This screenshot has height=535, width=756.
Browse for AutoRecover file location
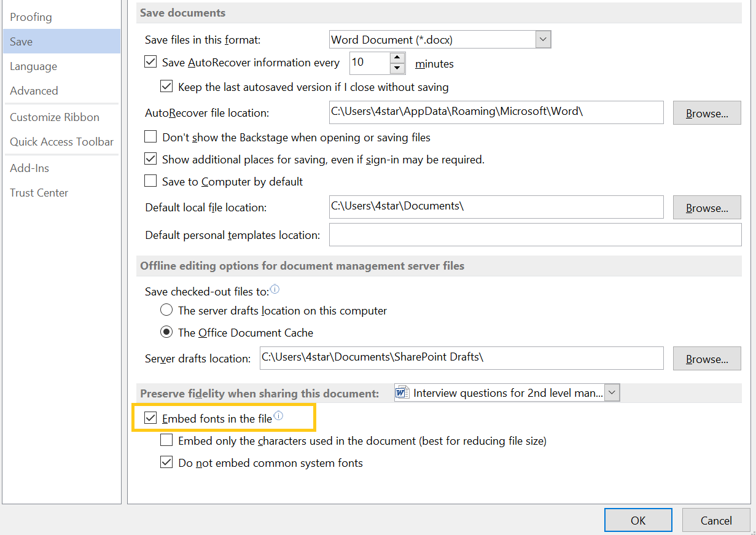(x=707, y=113)
